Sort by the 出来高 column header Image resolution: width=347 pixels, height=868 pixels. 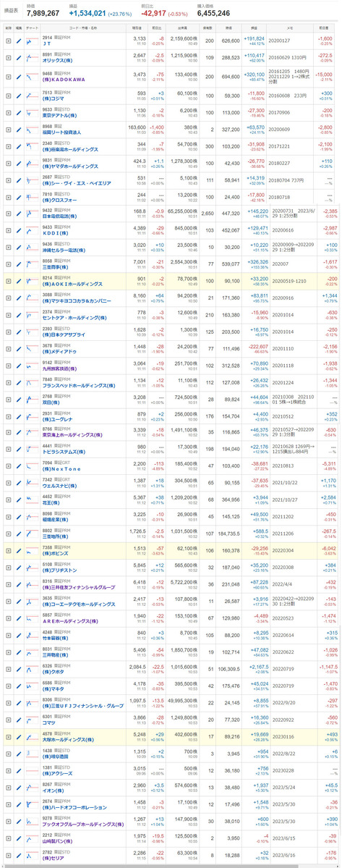[x=182, y=27]
